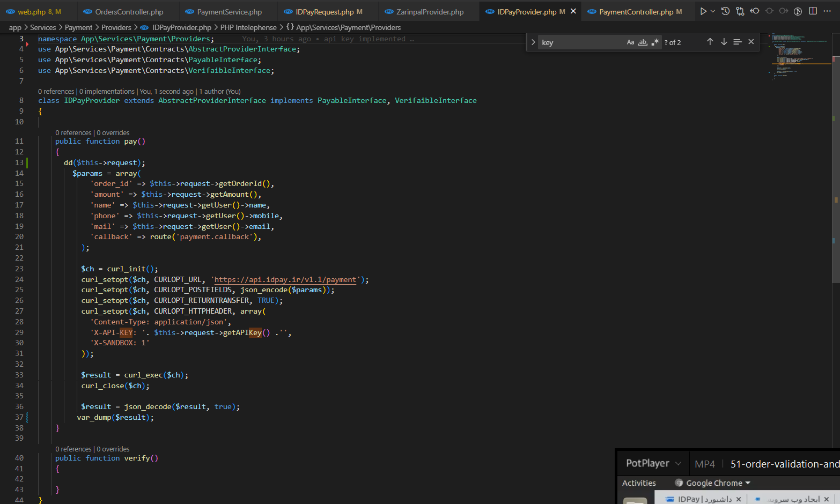Click the '0 references' lens above the class
Viewport: 840px width, 504px height.
pyautogui.click(x=56, y=92)
